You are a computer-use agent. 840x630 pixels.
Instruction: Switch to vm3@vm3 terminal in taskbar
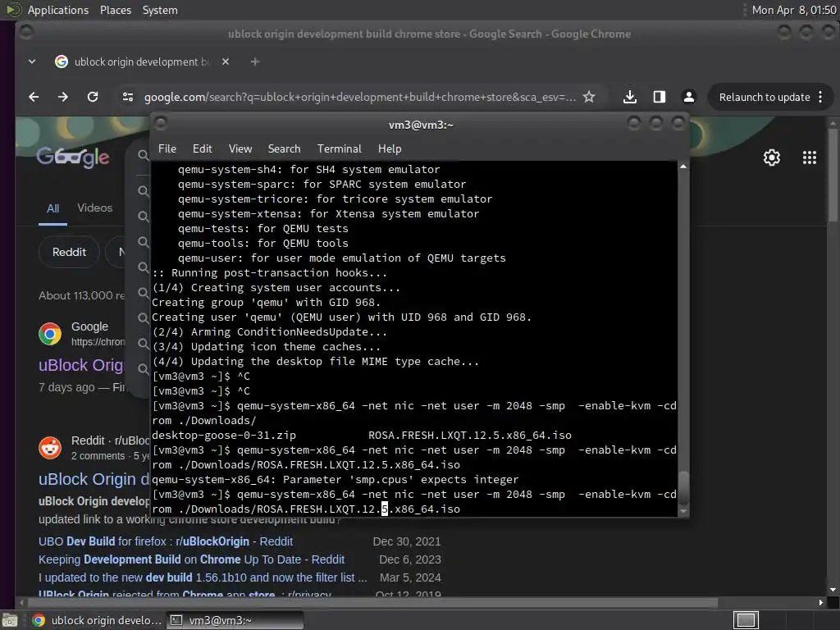pos(235,620)
